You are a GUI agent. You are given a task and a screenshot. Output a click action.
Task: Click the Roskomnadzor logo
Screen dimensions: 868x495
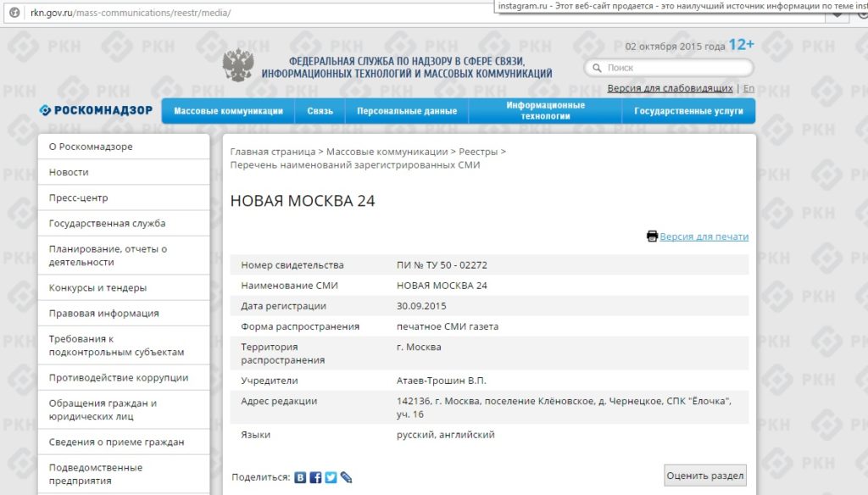tap(96, 110)
